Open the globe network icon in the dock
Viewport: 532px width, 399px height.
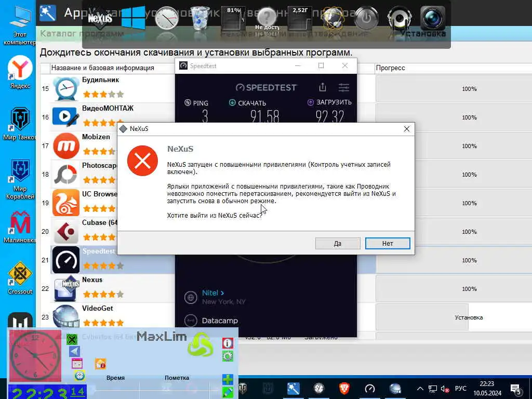click(332, 18)
